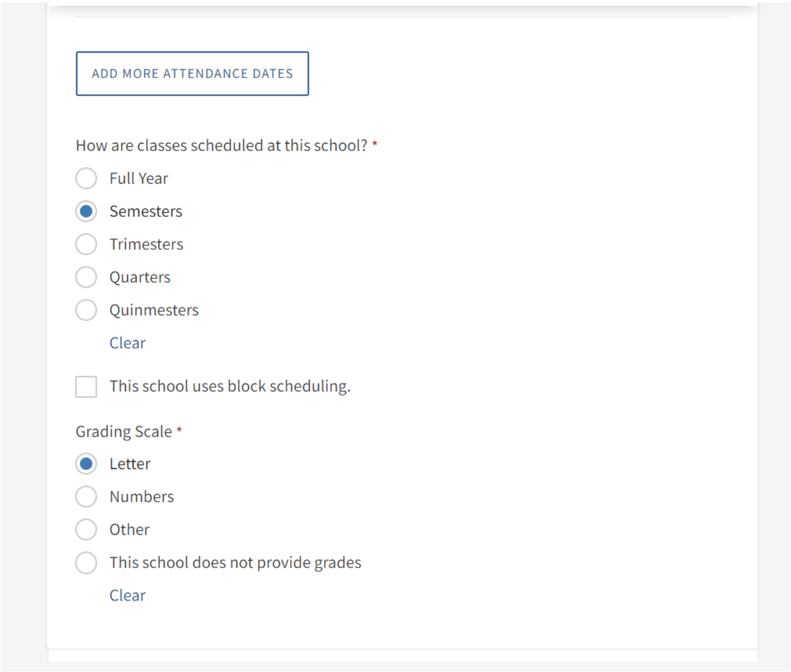The width and height of the screenshot is (791, 672).
Task: Select the Quinmesters radio circle
Action: [x=86, y=310]
